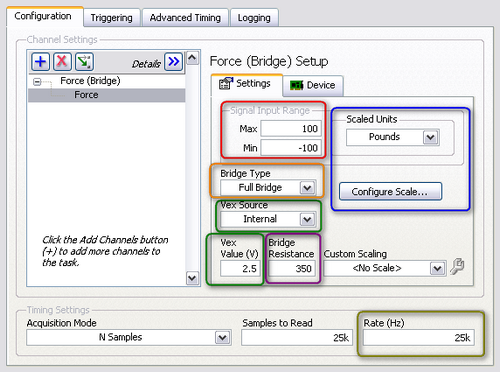
Task: Click the Bridge Resistance field
Action: point(292,268)
